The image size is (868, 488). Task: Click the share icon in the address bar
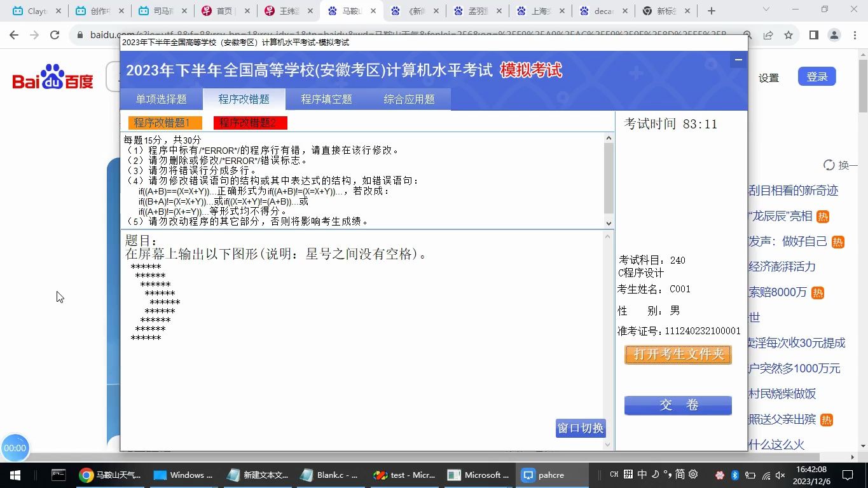(x=768, y=36)
